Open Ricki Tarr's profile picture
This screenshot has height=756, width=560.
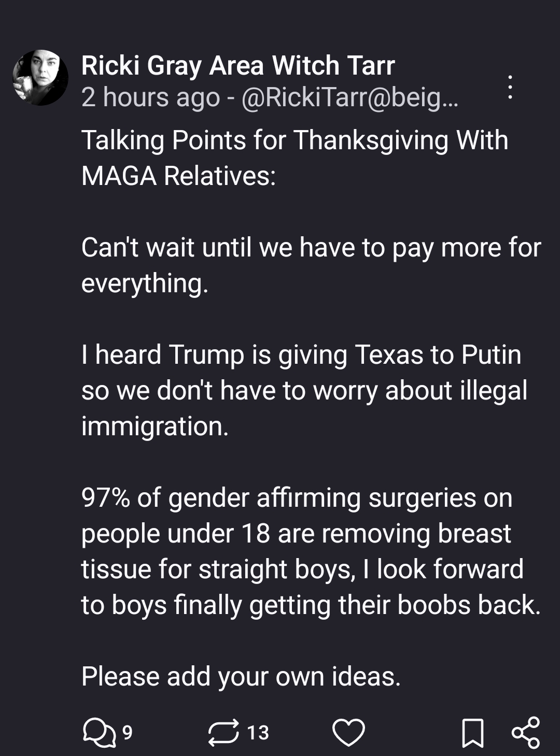coord(40,78)
